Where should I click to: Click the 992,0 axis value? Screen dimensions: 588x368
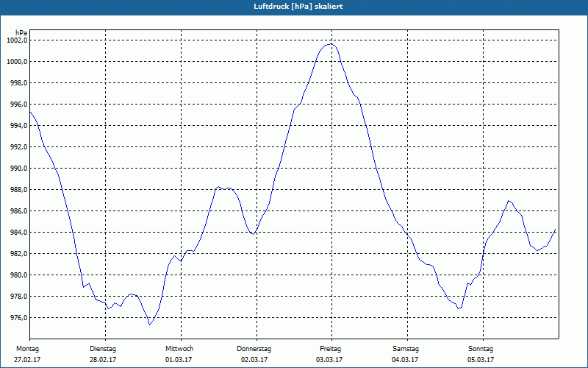[18, 147]
